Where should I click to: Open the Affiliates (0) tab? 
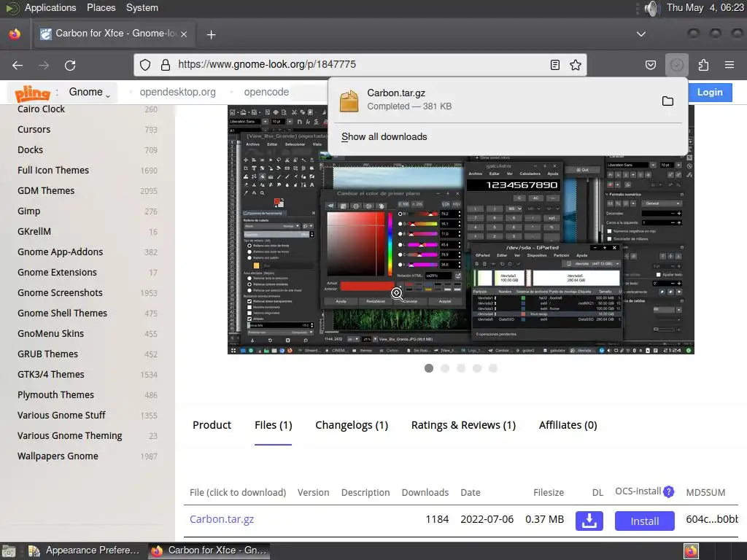568,425
